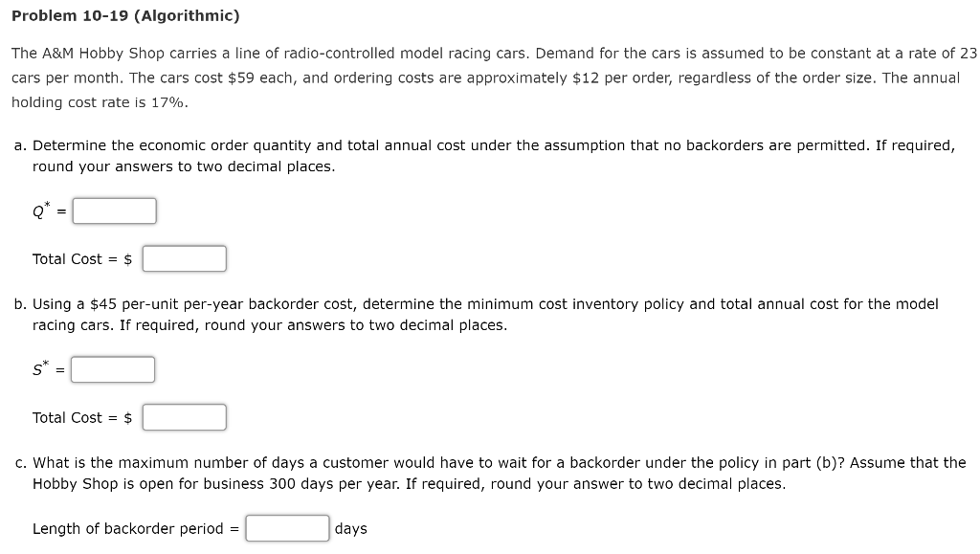The image size is (980, 554).
Task: Click the dollar sign before part b Total Cost box
Action: pyautogui.click(x=129, y=417)
